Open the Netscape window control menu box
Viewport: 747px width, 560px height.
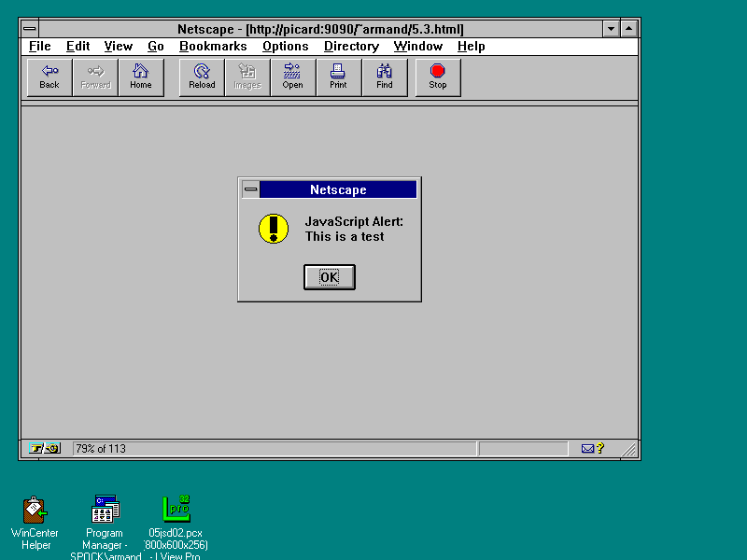tap(30, 29)
